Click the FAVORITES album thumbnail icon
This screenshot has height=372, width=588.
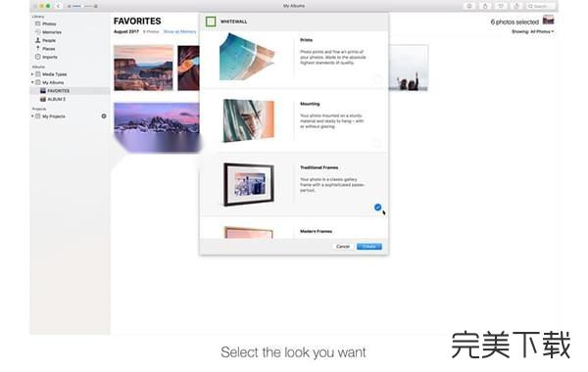pyautogui.click(x=43, y=91)
